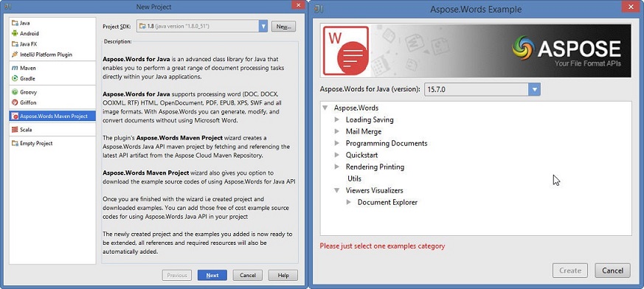644x289 pixels.
Task: Click the IntelliJ icon in Aspose.Words Example title bar
Action: pyautogui.click(x=319, y=9)
